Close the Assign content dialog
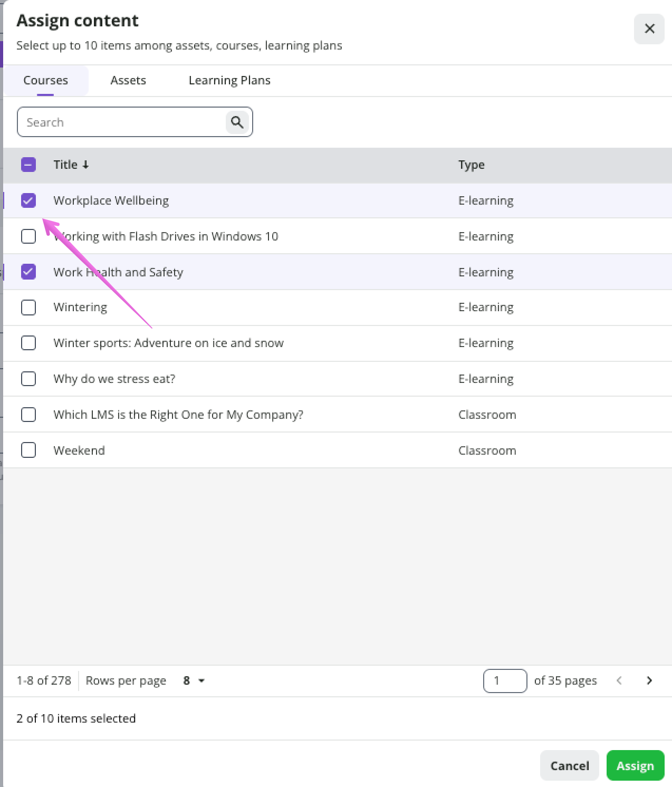This screenshot has width=672, height=787. click(x=649, y=29)
